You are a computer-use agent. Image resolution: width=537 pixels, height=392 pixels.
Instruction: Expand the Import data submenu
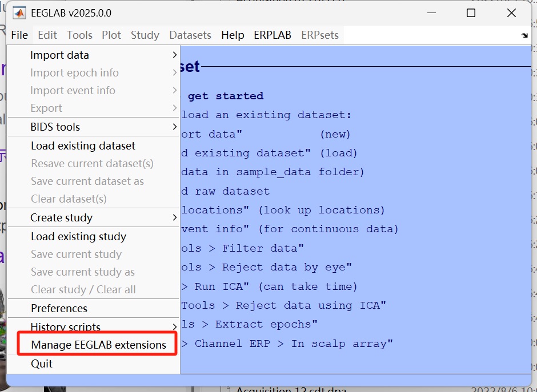point(59,55)
